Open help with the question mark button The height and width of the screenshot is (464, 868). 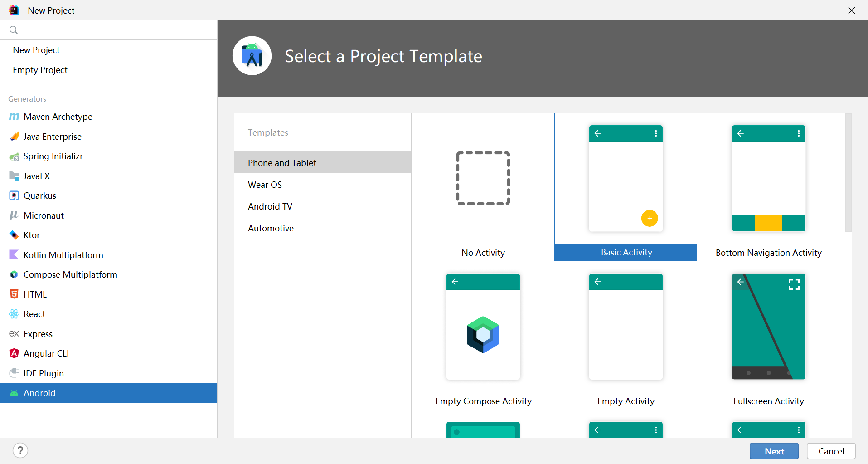pyautogui.click(x=20, y=450)
